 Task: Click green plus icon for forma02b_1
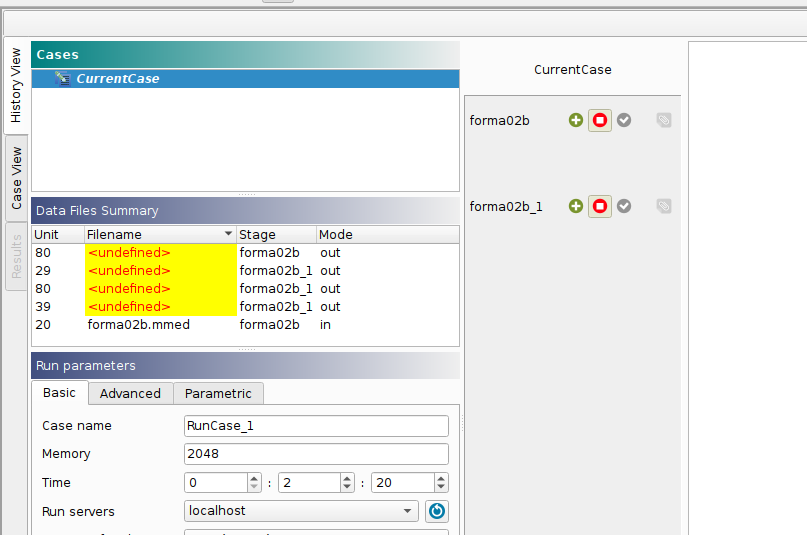[x=576, y=206]
